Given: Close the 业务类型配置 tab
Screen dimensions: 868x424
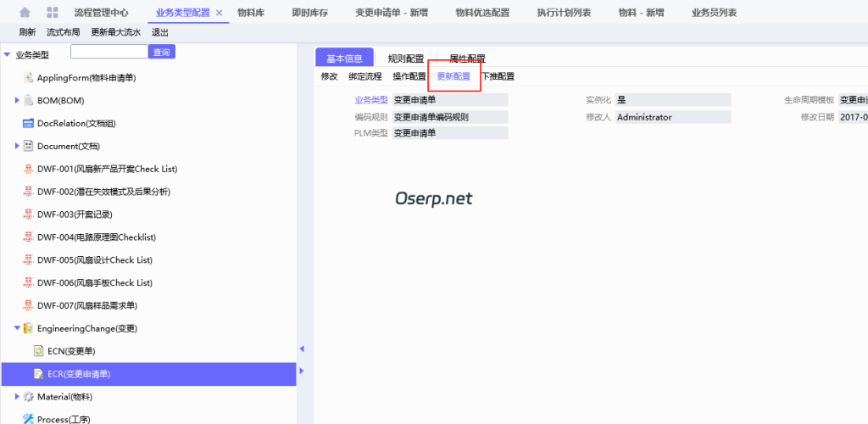Looking at the screenshot, I should (x=219, y=13).
